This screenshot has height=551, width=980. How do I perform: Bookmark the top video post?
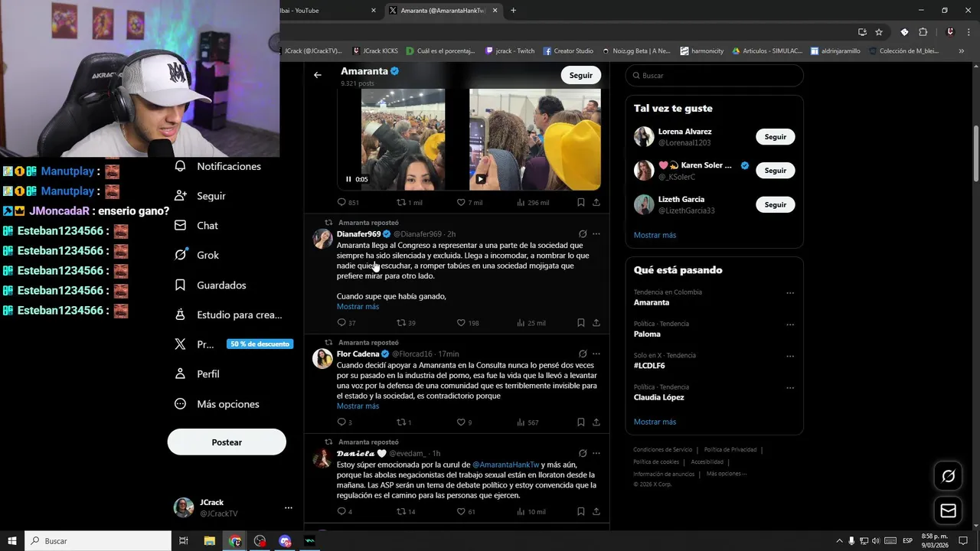click(x=581, y=202)
